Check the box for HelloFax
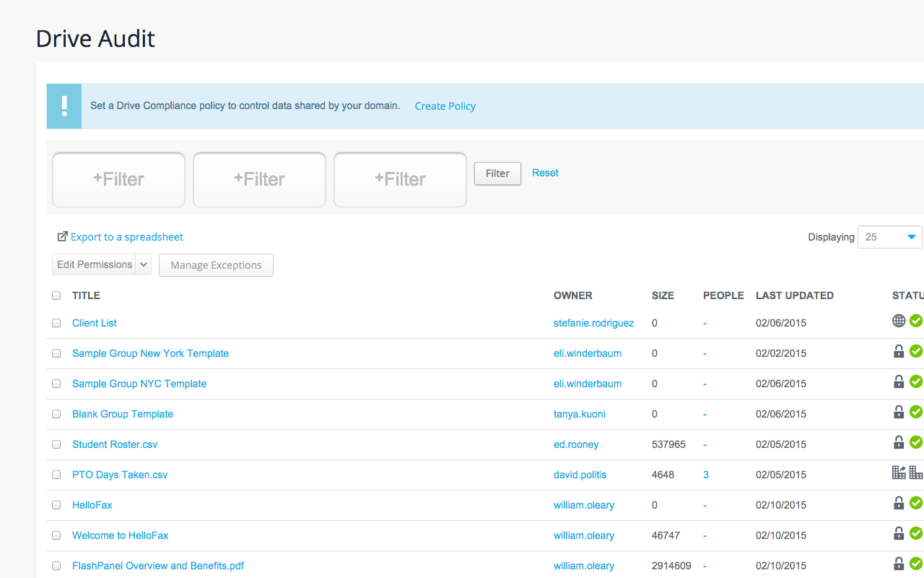Image resolution: width=924 pixels, height=578 pixels. tap(56, 505)
